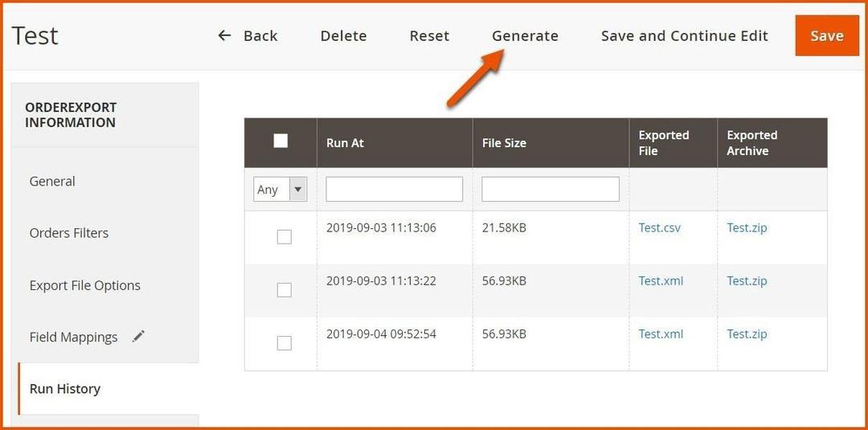The height and width of the screenshot is (430, 868).
Task: Select the Run History tab
Action: point(65,389)
